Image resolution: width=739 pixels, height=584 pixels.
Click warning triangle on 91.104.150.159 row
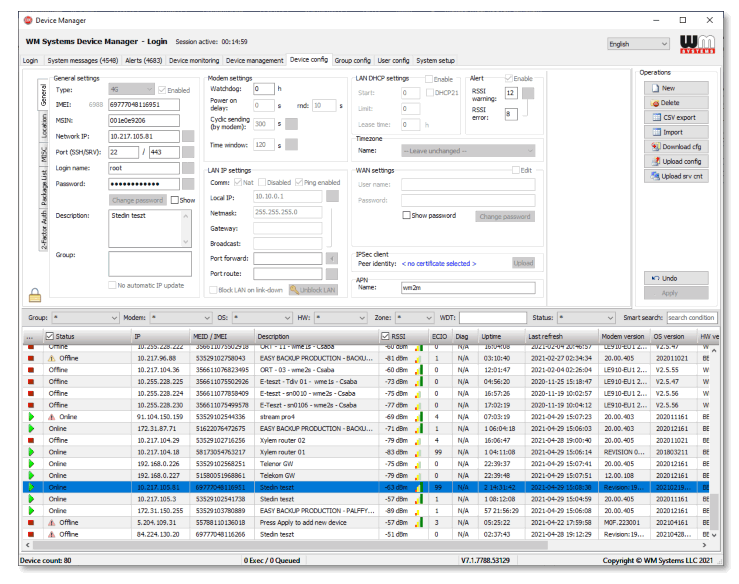tap(52, 417)
